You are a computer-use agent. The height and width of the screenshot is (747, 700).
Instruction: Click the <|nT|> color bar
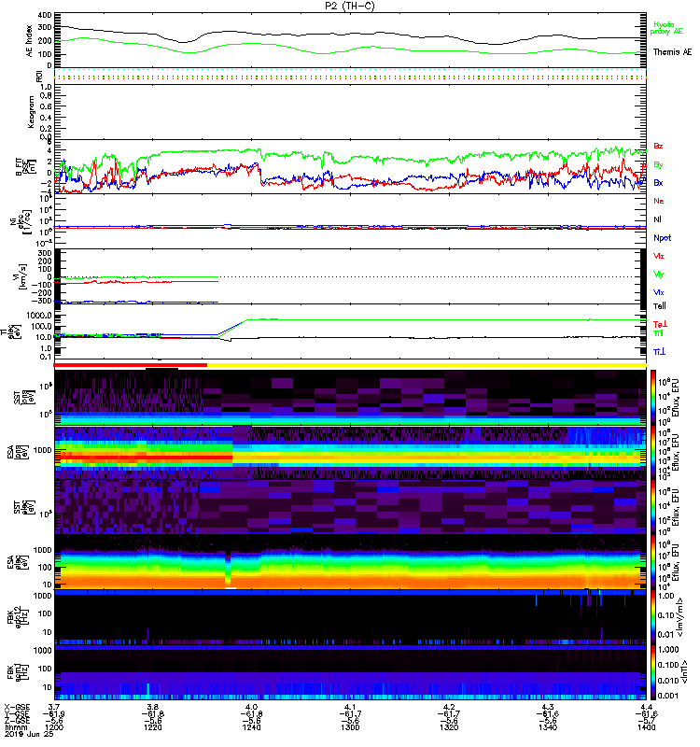653,672
